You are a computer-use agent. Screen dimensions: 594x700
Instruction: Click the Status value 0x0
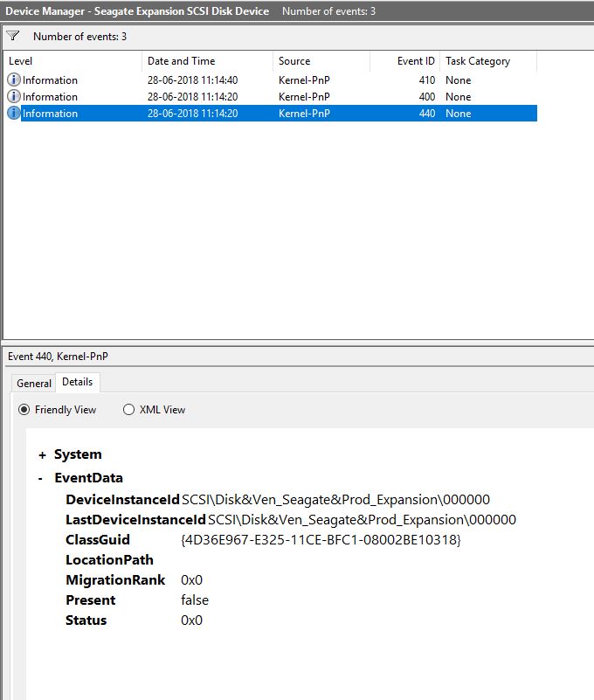click(x=191, y=620)
